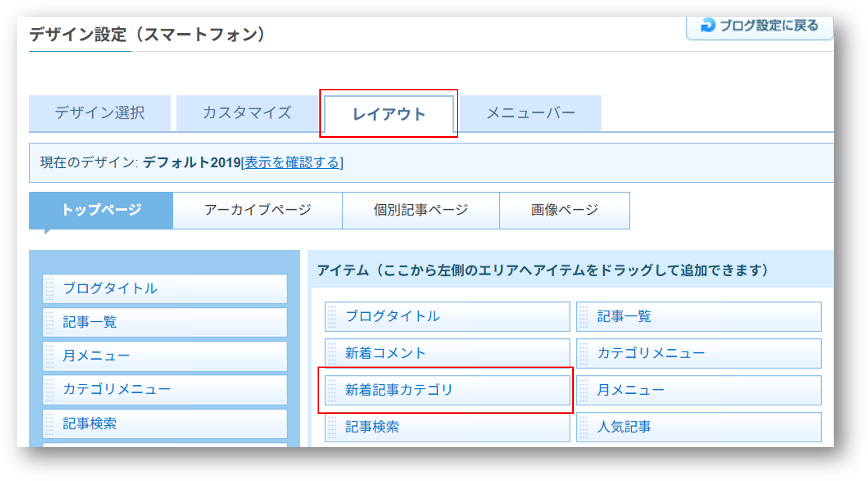Select 記事検索 in left layout area
The image size is (868, 481).
(165, 423)
